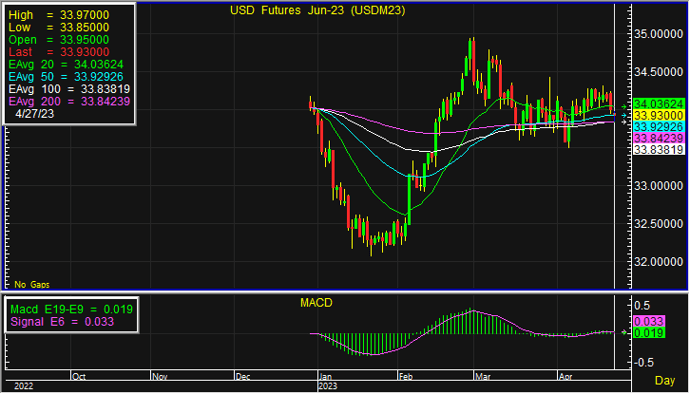Screen dimensions: 690x394
Task: Click the Apr label on time axis
Action: (565, 377)
